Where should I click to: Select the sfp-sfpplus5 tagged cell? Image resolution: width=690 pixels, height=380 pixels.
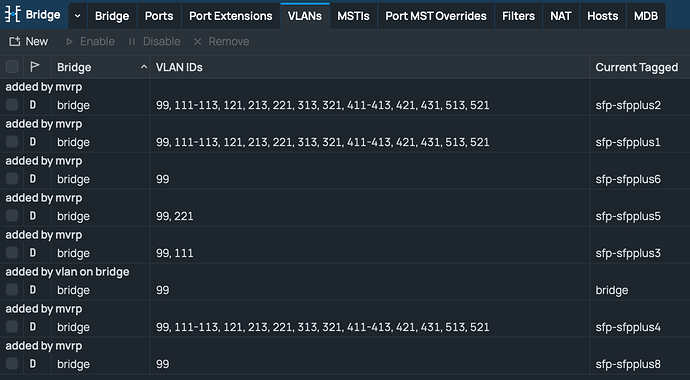tap(628, 216)
